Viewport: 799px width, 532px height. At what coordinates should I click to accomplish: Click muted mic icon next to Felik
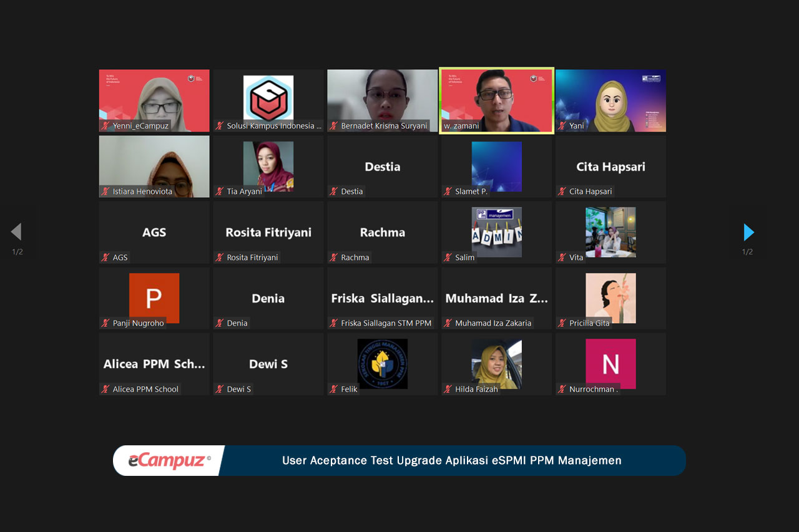[x=334, y=389]
